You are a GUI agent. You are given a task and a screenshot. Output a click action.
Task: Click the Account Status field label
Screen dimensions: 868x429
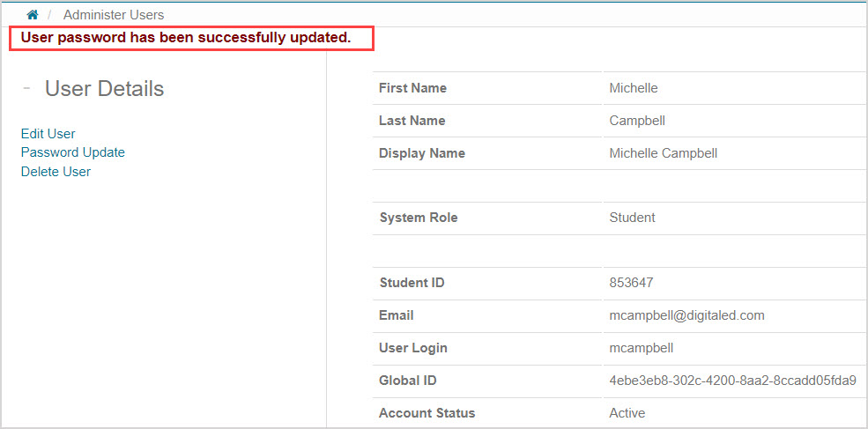427,413
